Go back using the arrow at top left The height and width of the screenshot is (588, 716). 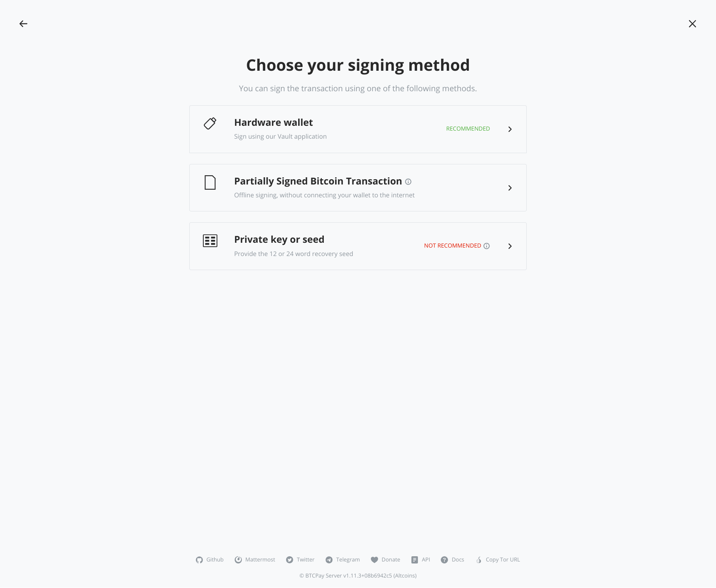pyautogui.click(x=23, y=24)
